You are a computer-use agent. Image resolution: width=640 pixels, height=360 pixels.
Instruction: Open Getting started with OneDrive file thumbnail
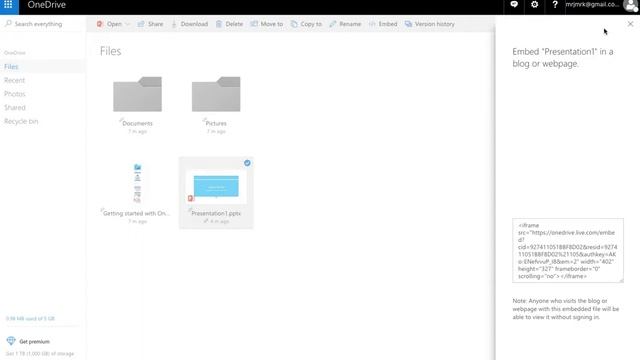138,183
